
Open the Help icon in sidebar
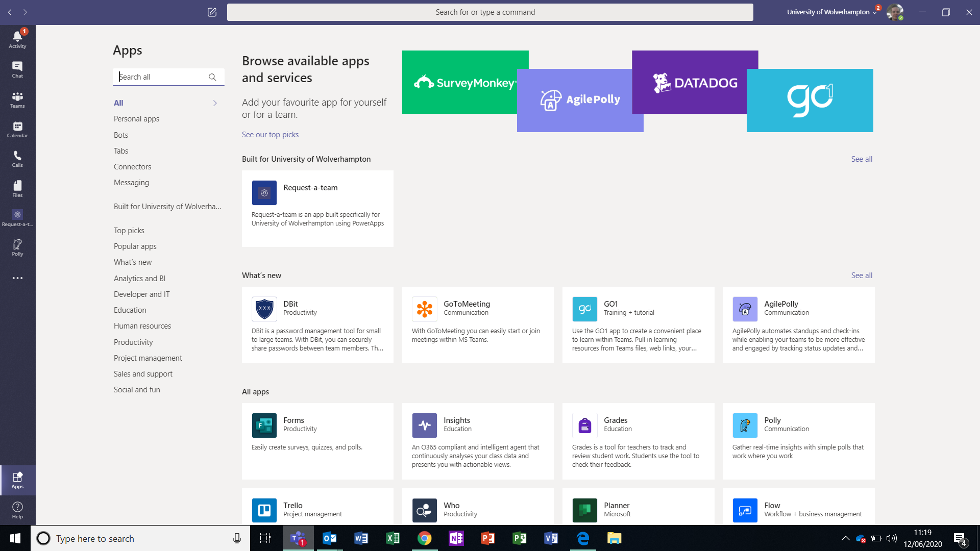17,509
